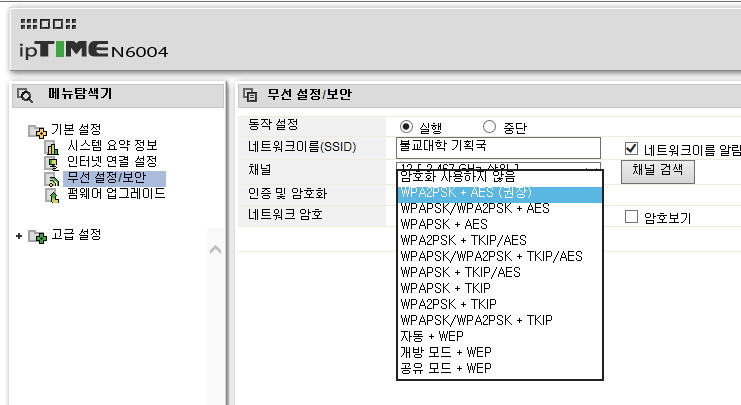This screenshot has width=741, height=405.
Task: Open 기본 설정 tree item
Action: click(76, 129)
